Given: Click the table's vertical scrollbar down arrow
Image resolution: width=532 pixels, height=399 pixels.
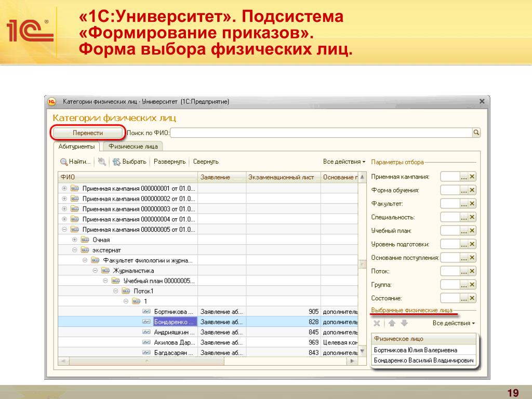Looking at the screenshot, I should pyautogui.click(x=362, y=351).
